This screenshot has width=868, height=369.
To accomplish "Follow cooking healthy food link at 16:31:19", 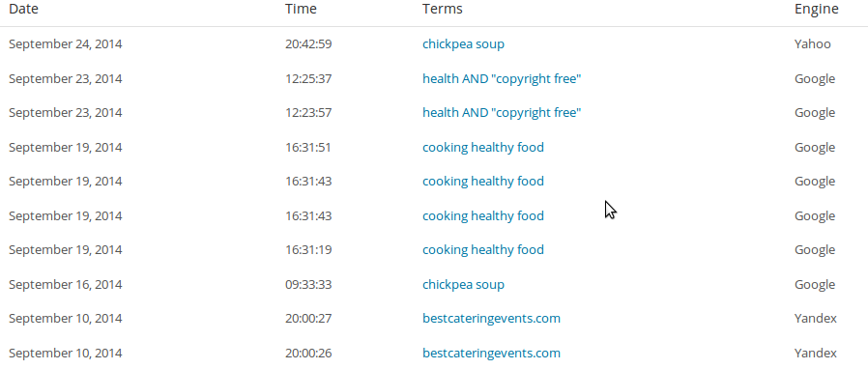I will pos(482,250).
